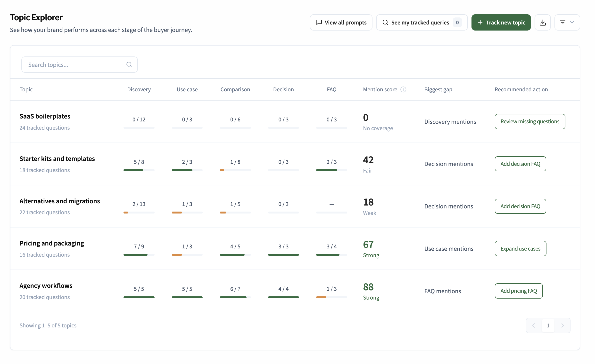
Task: Click the download export icon button
Action: pyautogui.click(x=543, y=23)
